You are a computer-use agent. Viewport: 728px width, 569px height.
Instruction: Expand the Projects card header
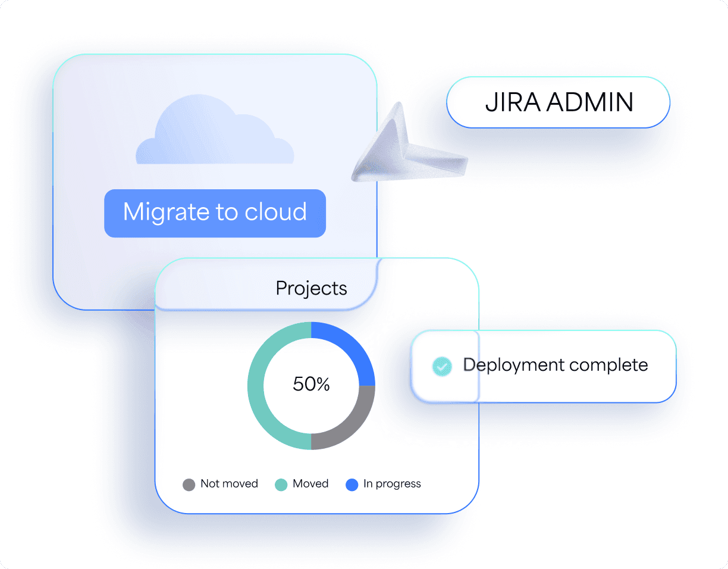(311, 288)
